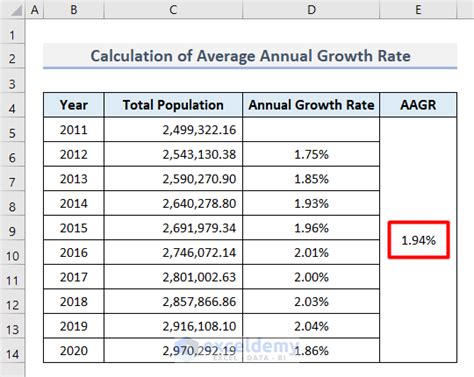
Task: Click the 'Annual Growth Rate' header cell
Action: [311, 105]
